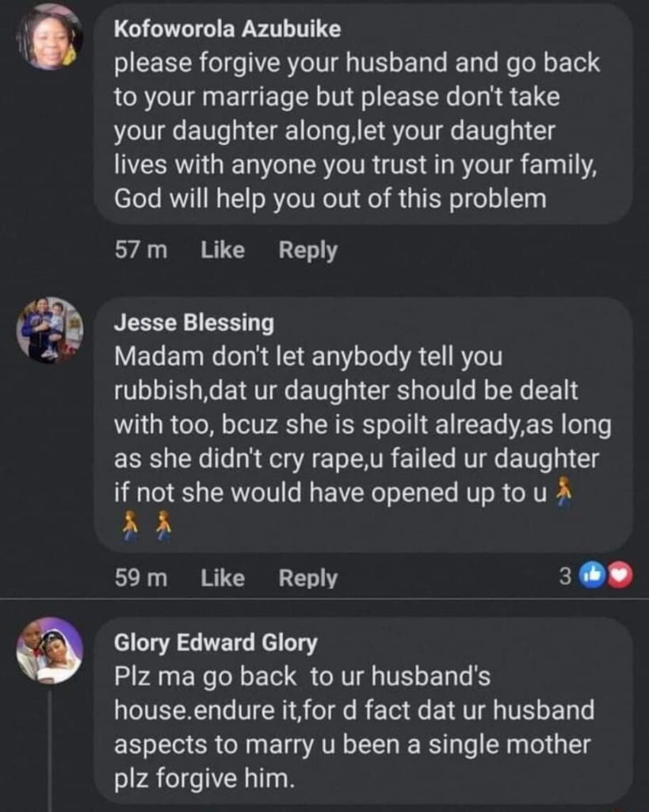Click the red heart reaction icon
This screenshot has height=812, width=649.
click(x=620, y=577)
